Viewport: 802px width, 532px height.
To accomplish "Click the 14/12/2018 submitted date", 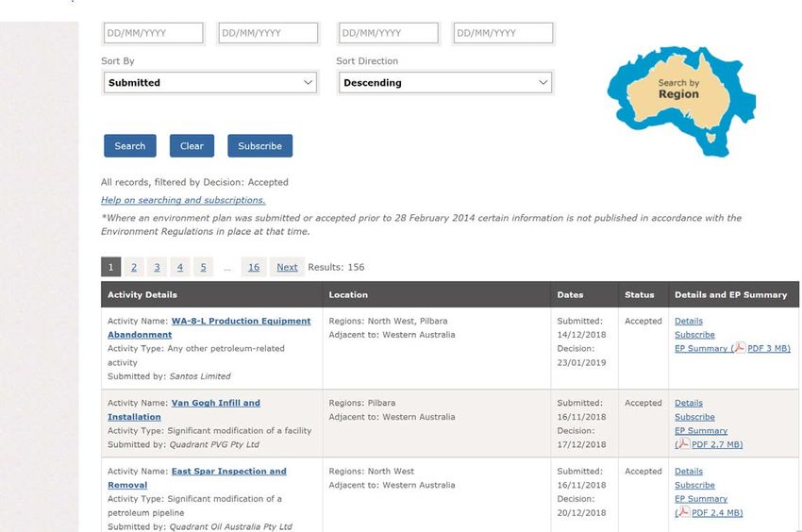I will [581, 335].
